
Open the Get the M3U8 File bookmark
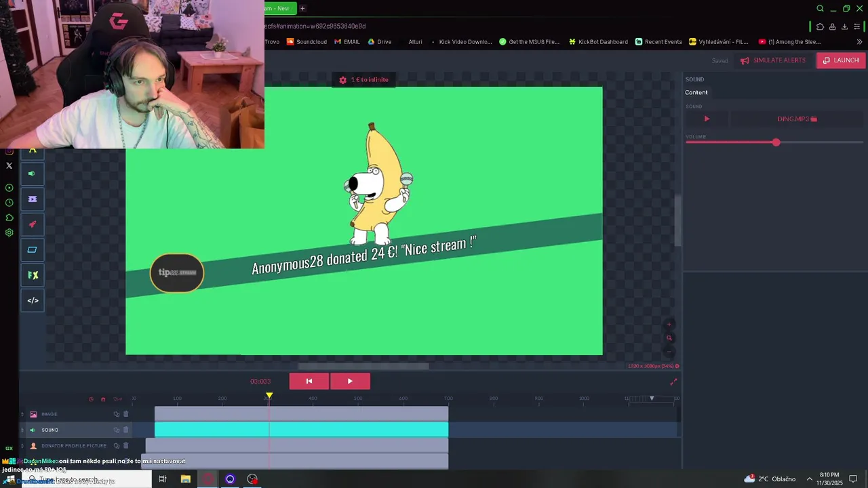tap(530, 41)
